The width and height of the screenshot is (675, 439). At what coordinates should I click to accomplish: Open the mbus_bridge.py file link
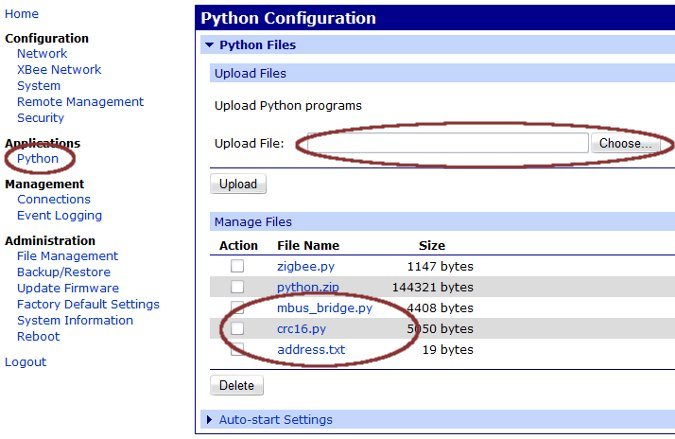pyautogui.click(x=324, y=308)
